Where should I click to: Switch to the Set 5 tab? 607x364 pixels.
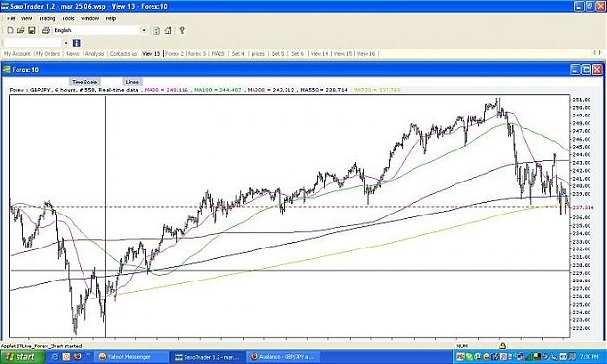pyautogui.click(x=278, y=54)
